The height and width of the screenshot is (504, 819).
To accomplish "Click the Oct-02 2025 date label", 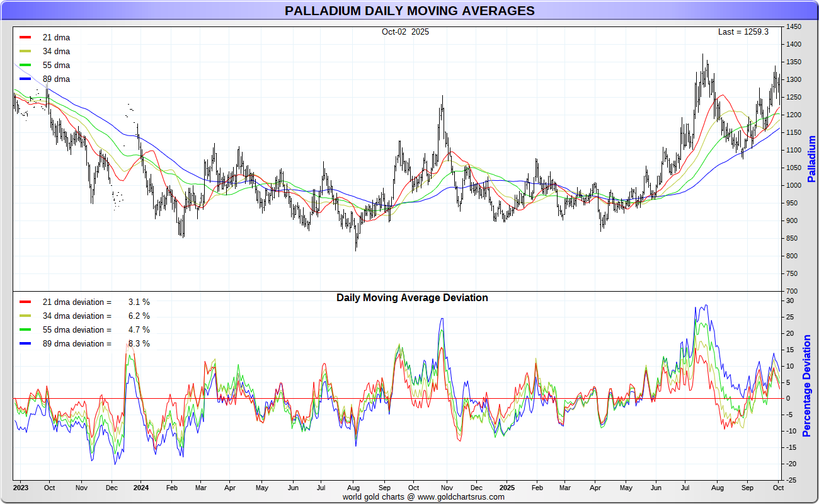I will [405, 31].
